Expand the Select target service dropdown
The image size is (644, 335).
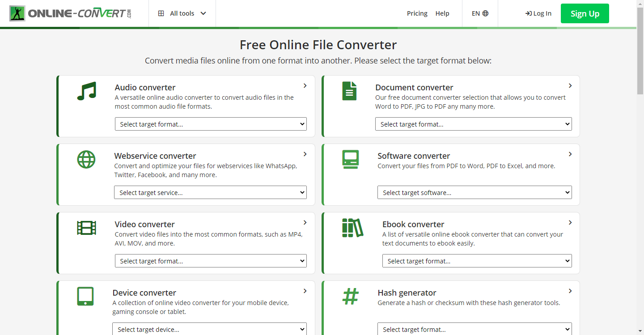(x=210, y=193)
